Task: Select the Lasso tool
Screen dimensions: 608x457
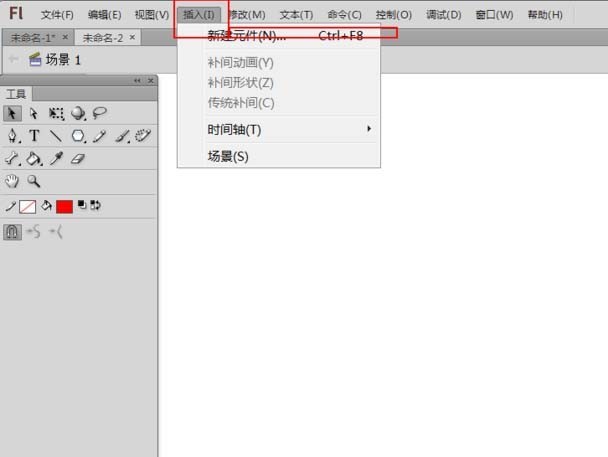Action: [100, 113]
